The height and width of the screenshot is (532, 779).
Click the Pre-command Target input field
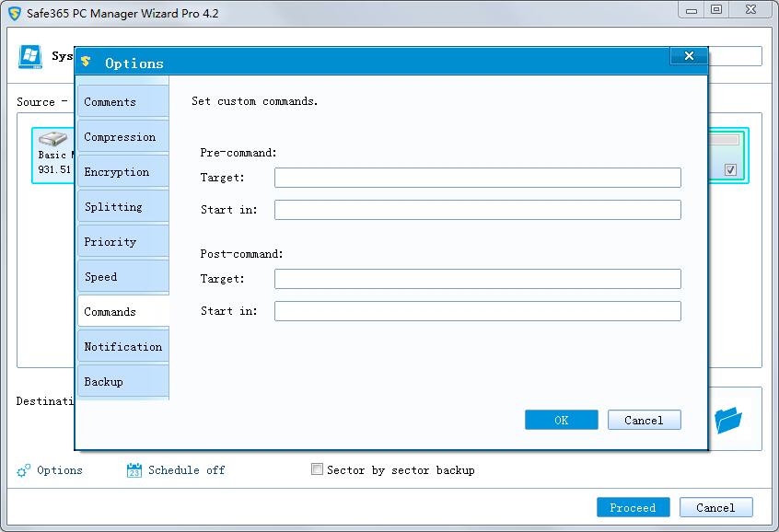pos(477,178)
